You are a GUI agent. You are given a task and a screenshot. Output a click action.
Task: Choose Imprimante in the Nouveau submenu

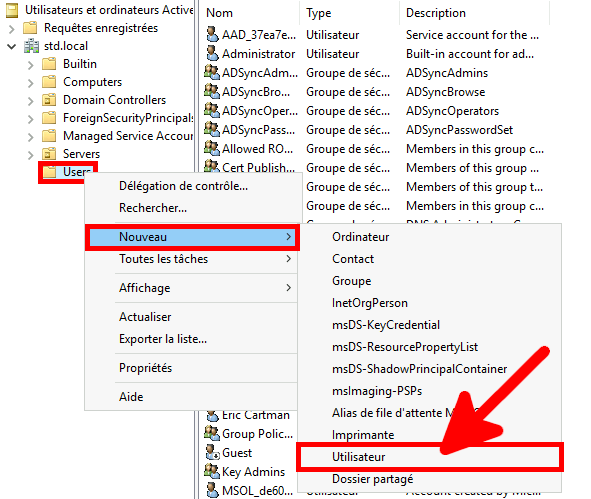[430, 435]
